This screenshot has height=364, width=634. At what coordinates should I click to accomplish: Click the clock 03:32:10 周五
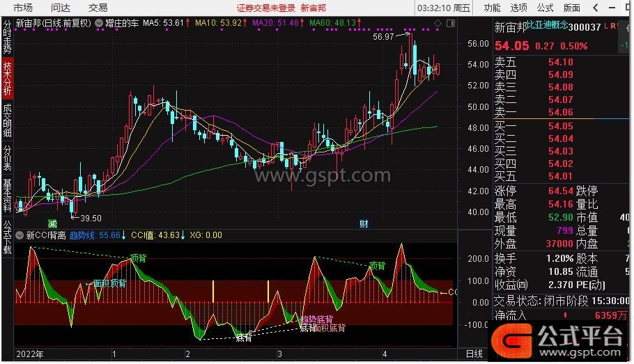[444, 8]
